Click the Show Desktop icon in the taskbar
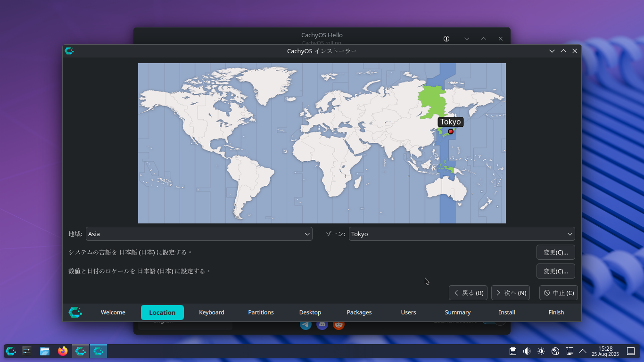Screen dimensions: 644x362 pyautogui.click(x=631, y=351)
